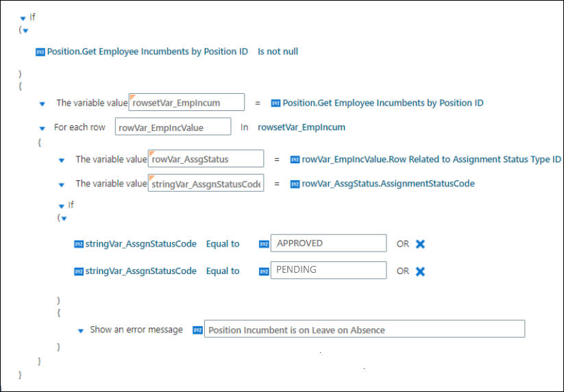
Task: Open rowVar_EmpIncValue.Row Related to Assignment Status Type ID link
Action: [x=431, y=159]
